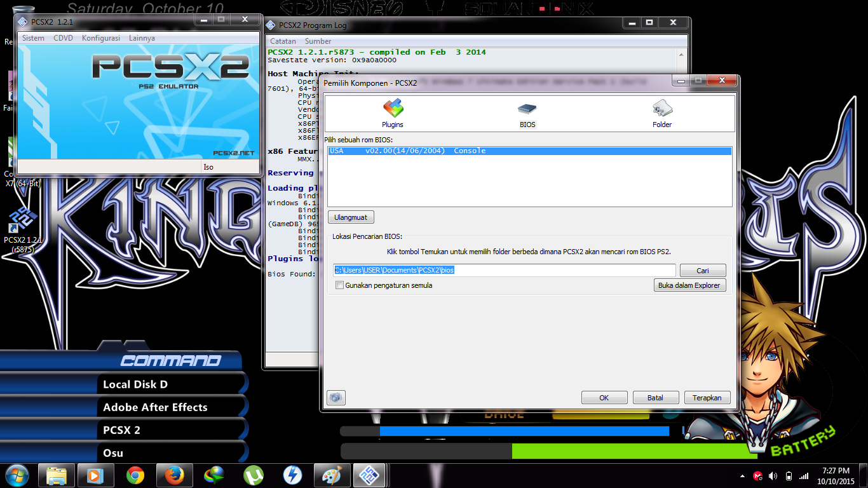Open Windows Media Player taskbar icon
Viewport: 868px width, 488px height.
(x=95, y=475)
